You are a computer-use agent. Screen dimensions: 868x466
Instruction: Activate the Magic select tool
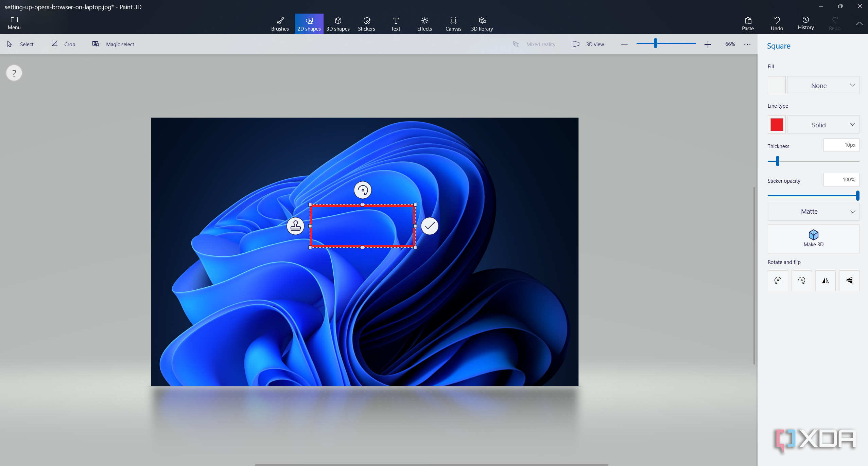(x=113, y=44)
